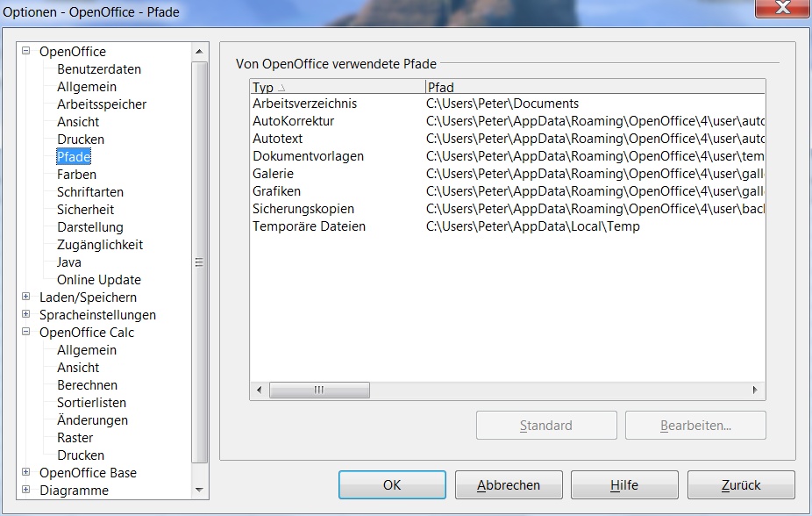Open Ansicht under the OpenOffice node

coord(78,122)
